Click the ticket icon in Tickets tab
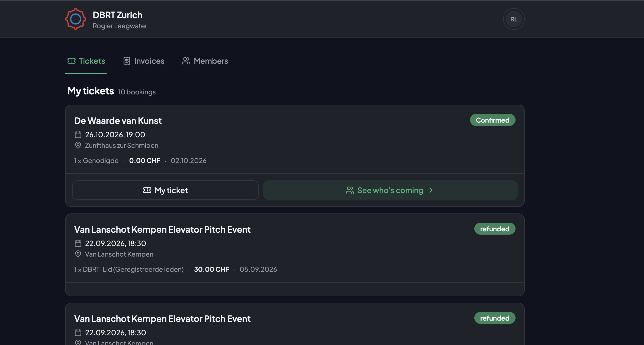Viewport: 644px width, 345px height. click(x=72, y=61)
